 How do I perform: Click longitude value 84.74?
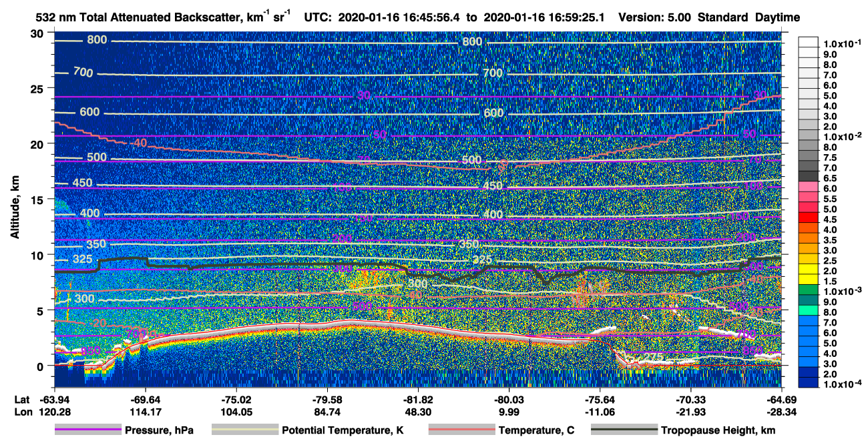pyautogui.click(x=327, y=411)
